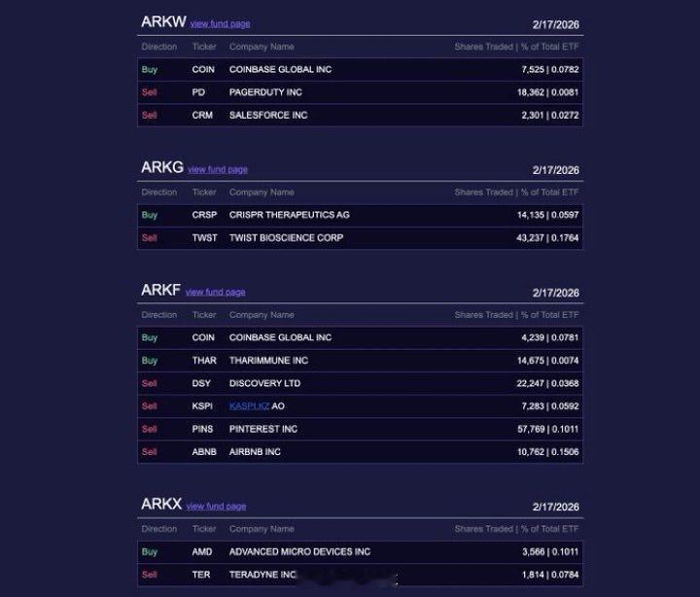Select the DISCOVERY LTD sell row
This screenshot has width=700, height=597.
tap(361, 383)
